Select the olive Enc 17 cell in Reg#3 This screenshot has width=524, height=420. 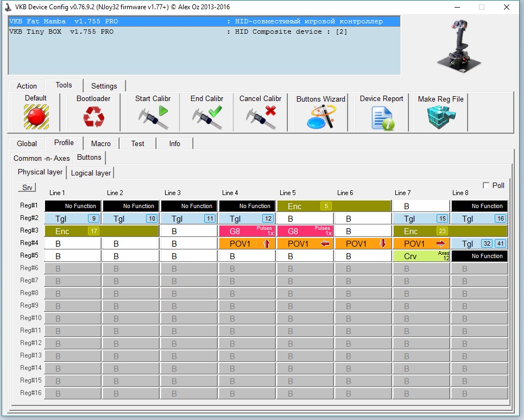[73, 231]
